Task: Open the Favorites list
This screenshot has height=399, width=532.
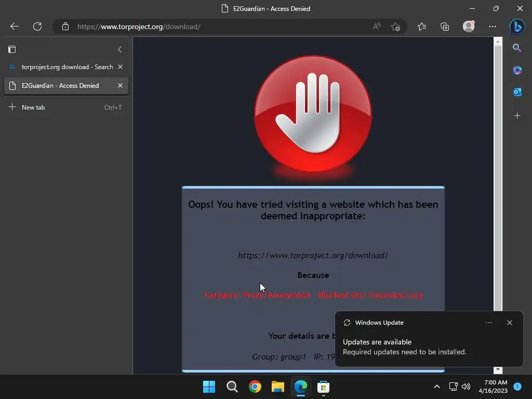Action: click(422, 26)
